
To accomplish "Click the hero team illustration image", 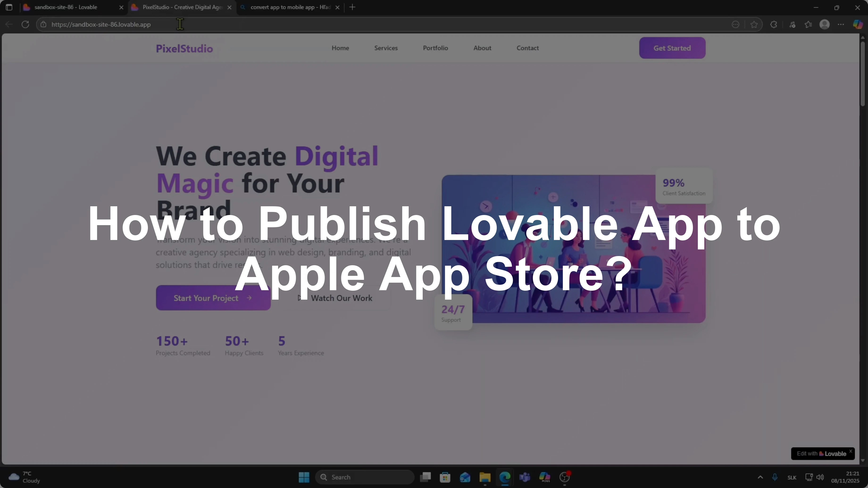I will (x=573, y=248).
